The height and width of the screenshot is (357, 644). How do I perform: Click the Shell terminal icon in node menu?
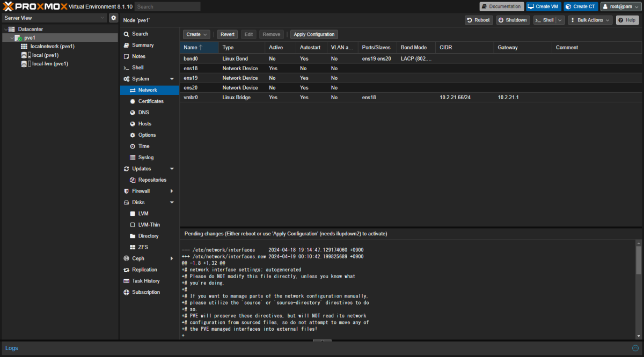127,68
